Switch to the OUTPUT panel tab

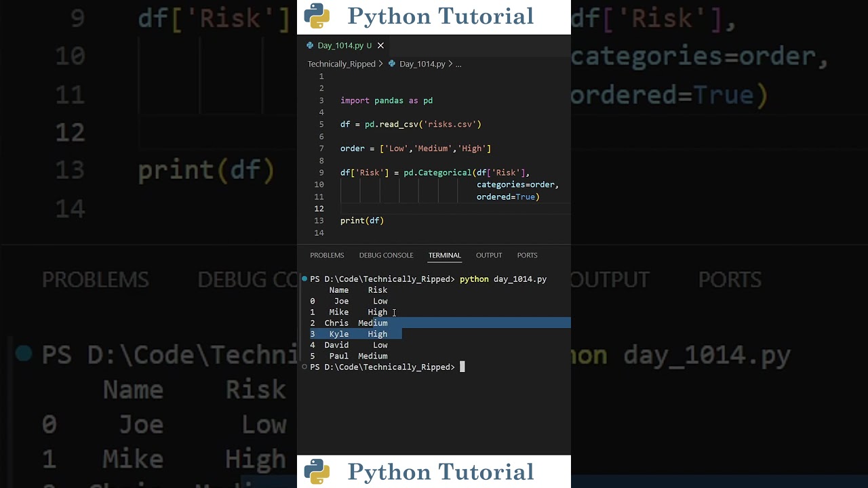click(489, 255)
